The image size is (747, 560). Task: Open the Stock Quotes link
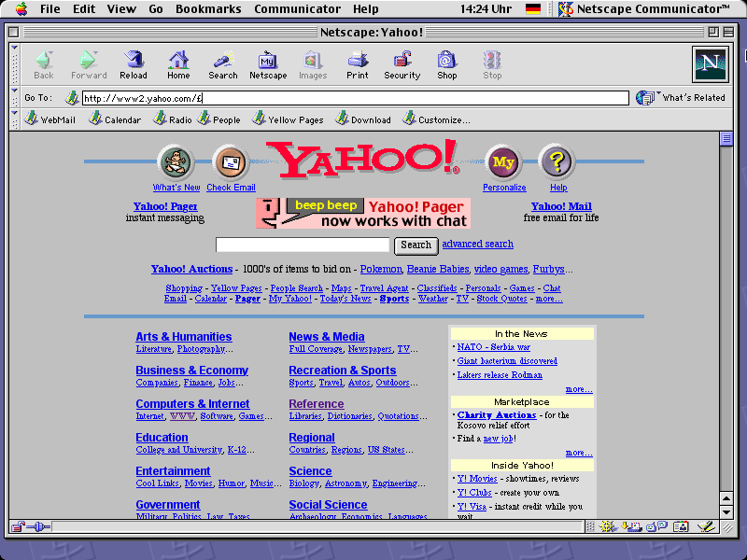[501, 299]
